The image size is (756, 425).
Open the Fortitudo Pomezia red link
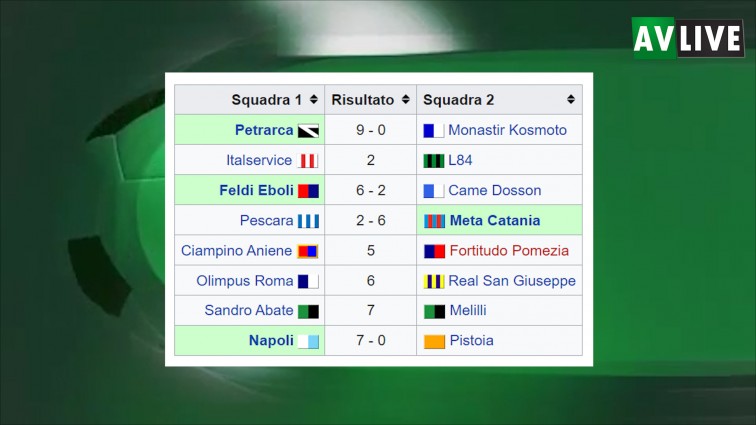[509, 251]
